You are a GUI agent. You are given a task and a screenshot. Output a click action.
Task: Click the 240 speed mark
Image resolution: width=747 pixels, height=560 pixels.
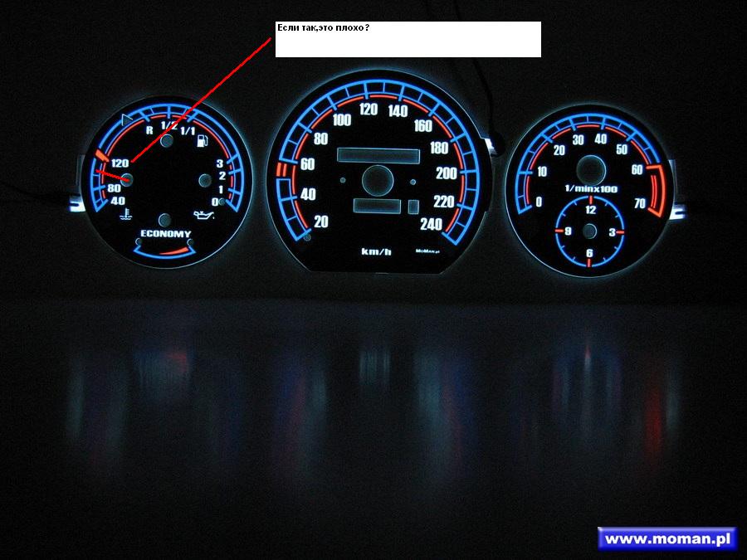[x=431, y=224]
